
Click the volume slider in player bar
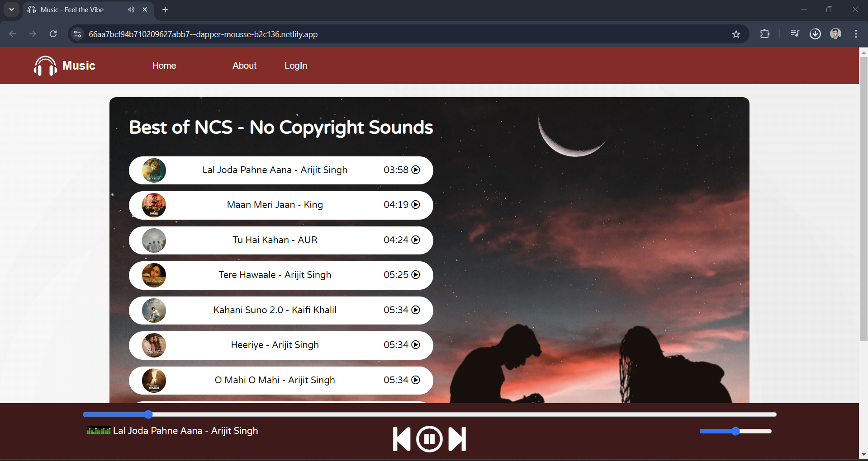coord(735,431)
